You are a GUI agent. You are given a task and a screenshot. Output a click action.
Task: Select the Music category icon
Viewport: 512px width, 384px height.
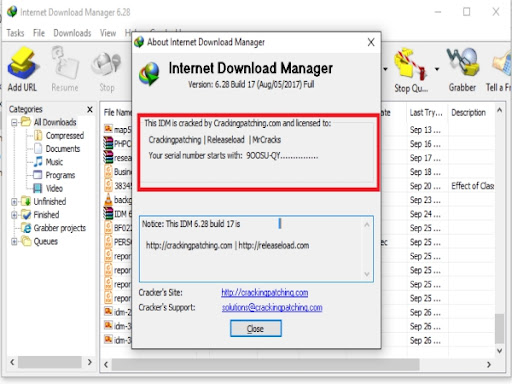pos(38,162)
